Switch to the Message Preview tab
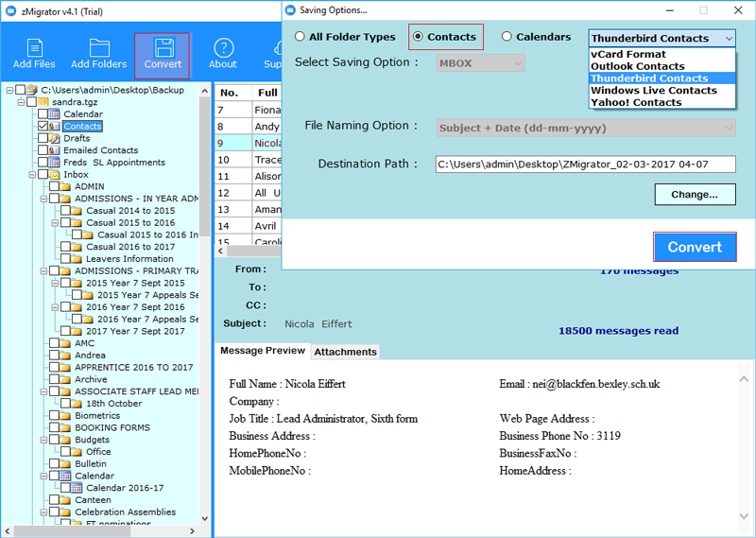The width and height of the screenshot is (756, 538). (x=263, y=351)
